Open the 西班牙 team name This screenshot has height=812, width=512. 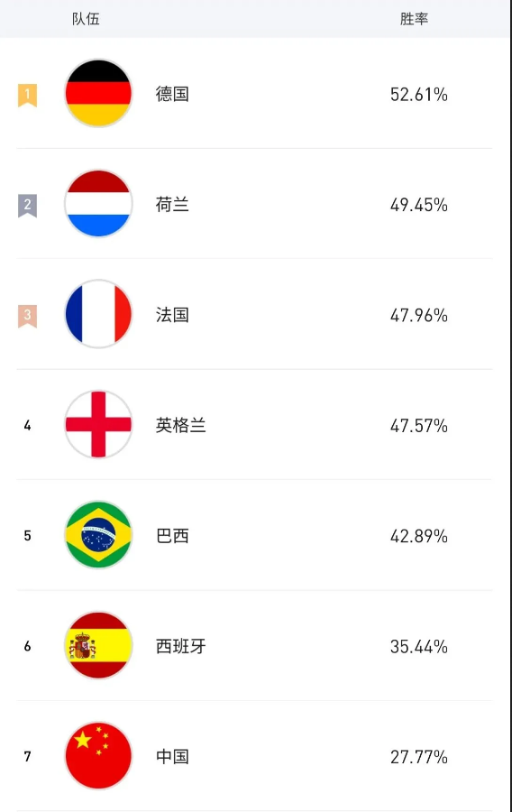point(180,646)
